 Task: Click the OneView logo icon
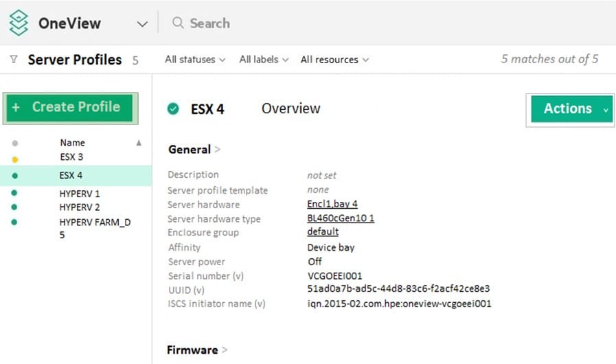coord(19,23)
